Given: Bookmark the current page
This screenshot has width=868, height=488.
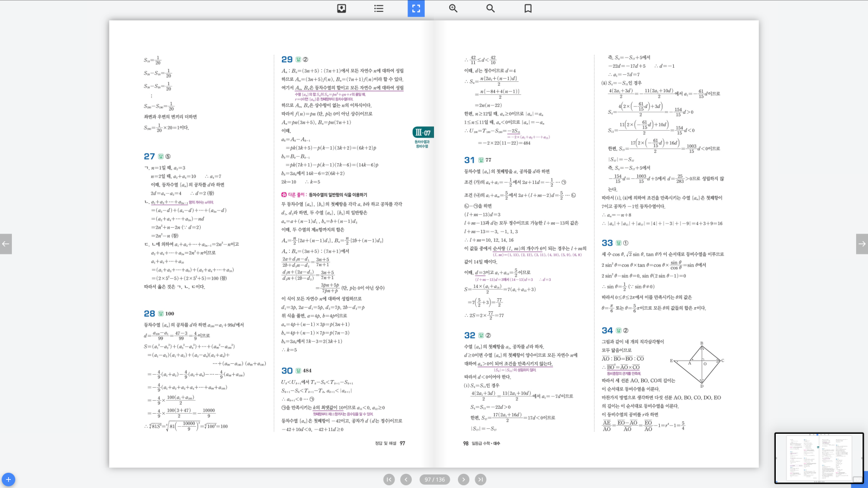Looking at the screenshot, I should click(x=528, y=8).
